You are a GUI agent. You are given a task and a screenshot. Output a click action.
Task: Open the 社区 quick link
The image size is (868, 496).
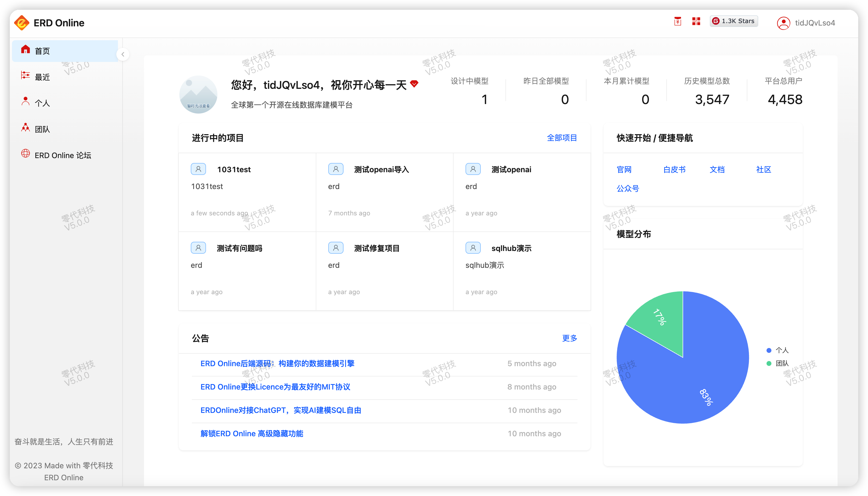pos(763,169)
